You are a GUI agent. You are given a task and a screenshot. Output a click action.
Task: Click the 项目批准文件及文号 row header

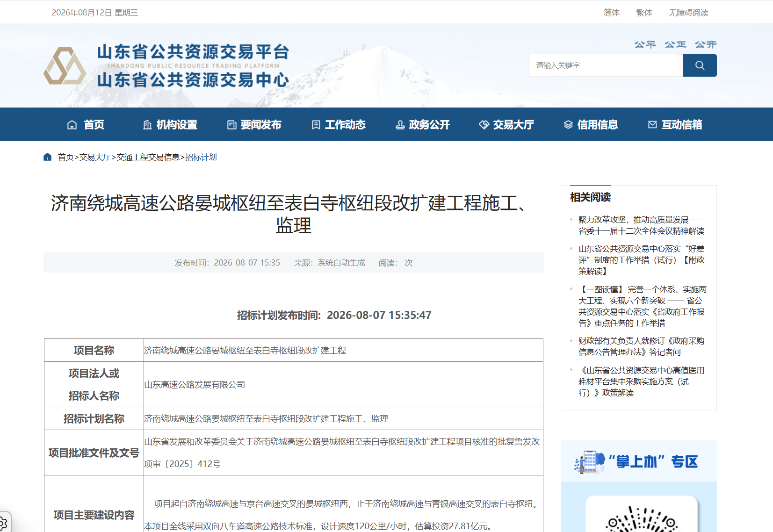click(x=94, y=453)
